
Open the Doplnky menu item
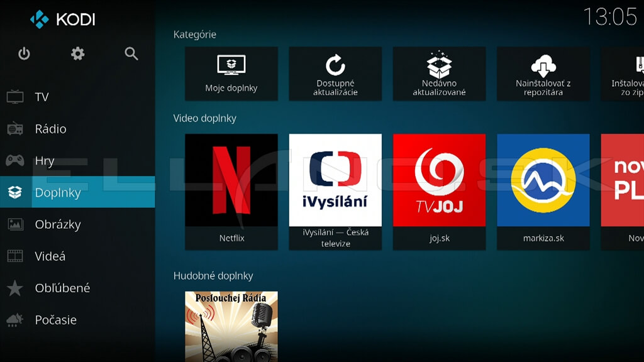pos(77,192)
